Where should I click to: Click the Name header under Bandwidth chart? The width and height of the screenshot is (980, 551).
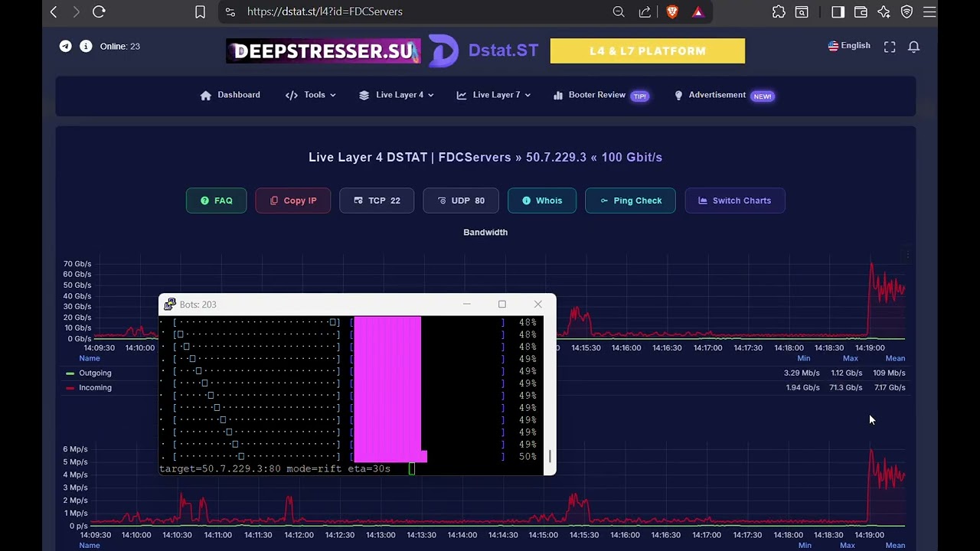(90, 358)
